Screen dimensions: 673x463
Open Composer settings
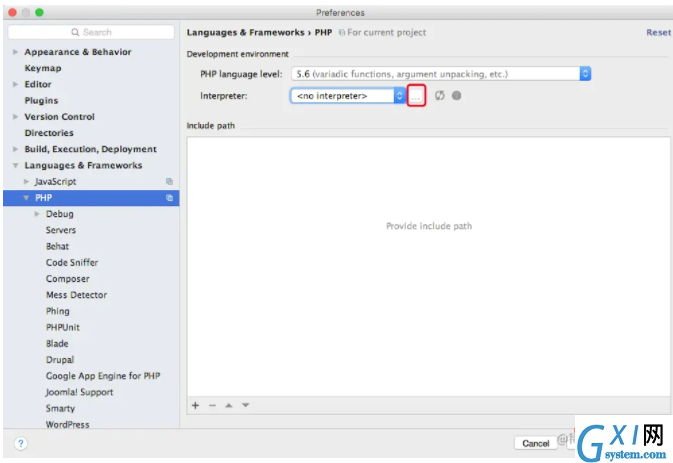(68, 279)
